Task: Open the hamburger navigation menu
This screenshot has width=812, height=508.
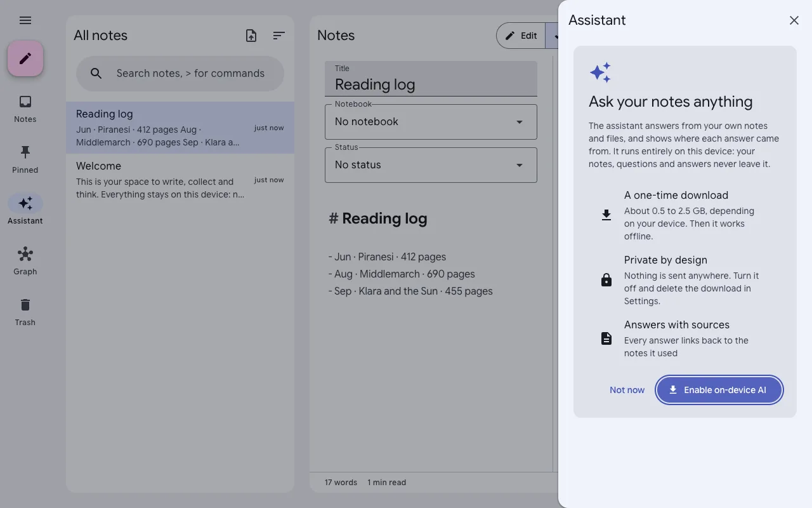Action: pyautogui.click(x=25, y=20)
